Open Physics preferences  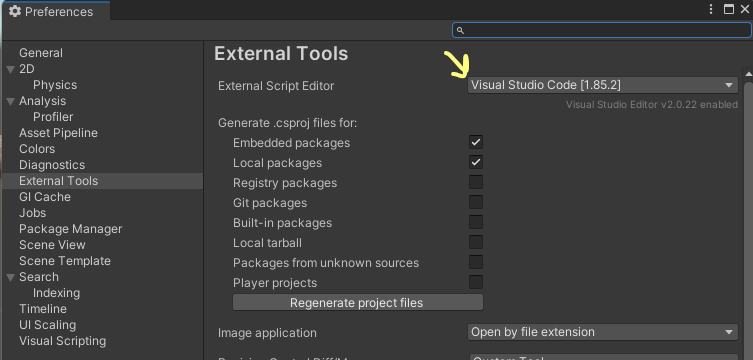55,85
